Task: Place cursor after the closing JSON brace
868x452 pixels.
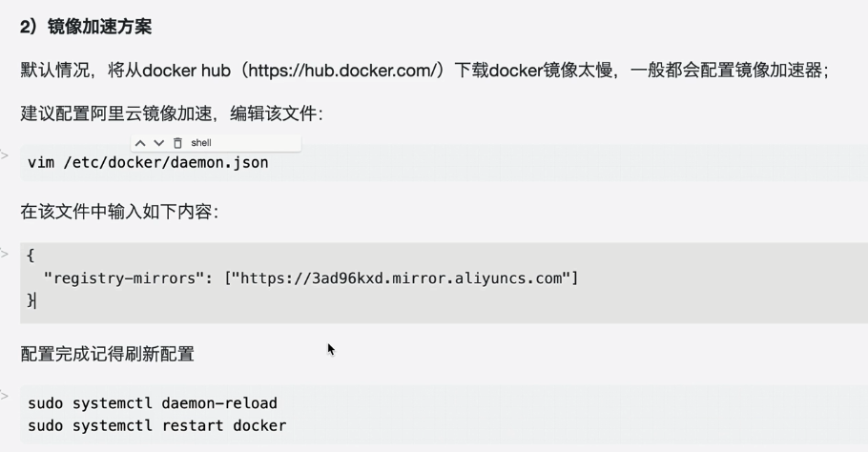Action: pyautogui.click(x=36, y=300)
